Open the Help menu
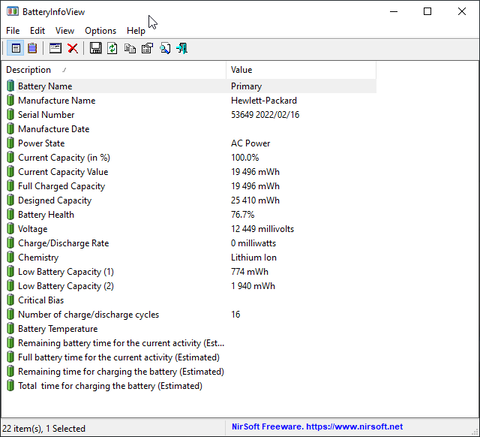This screenshot has width=480, height=437. click(x=136, y=31)
